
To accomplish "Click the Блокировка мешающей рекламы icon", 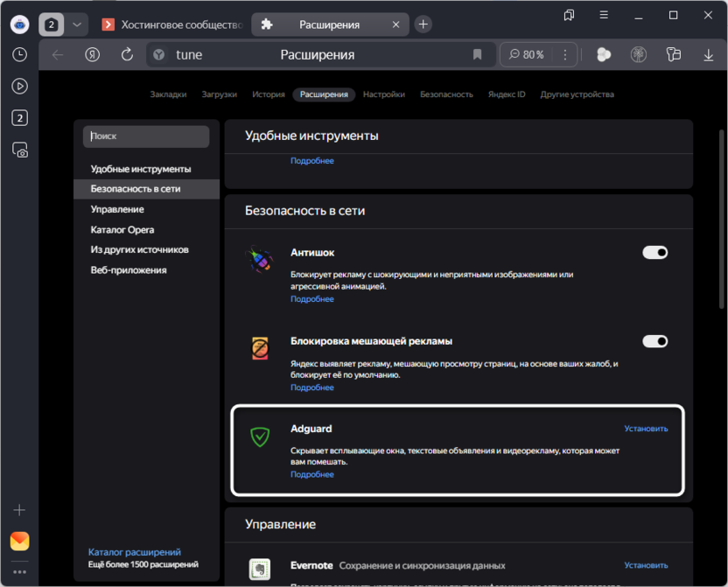I will 260,348.
